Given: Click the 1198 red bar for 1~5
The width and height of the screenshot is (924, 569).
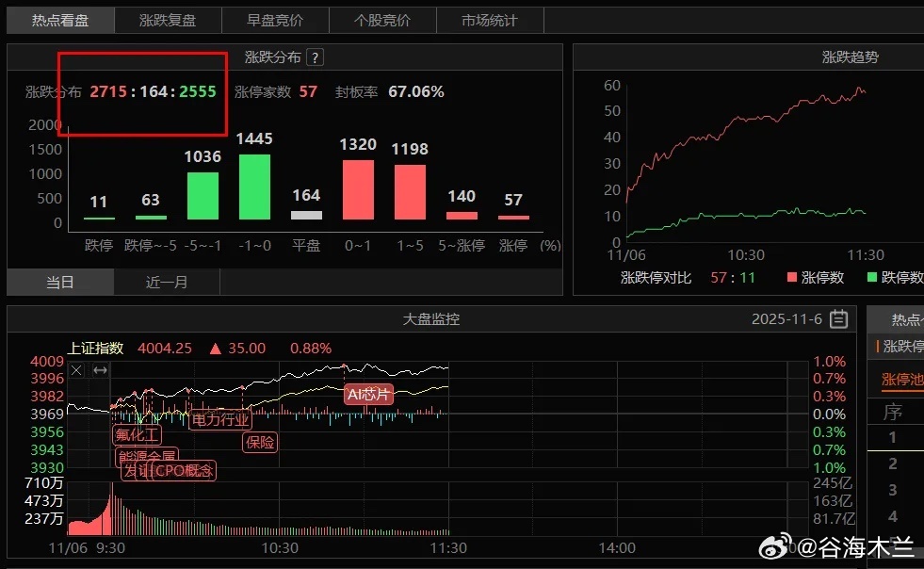Looking at the screenshot, I should [x=410, y=192].
